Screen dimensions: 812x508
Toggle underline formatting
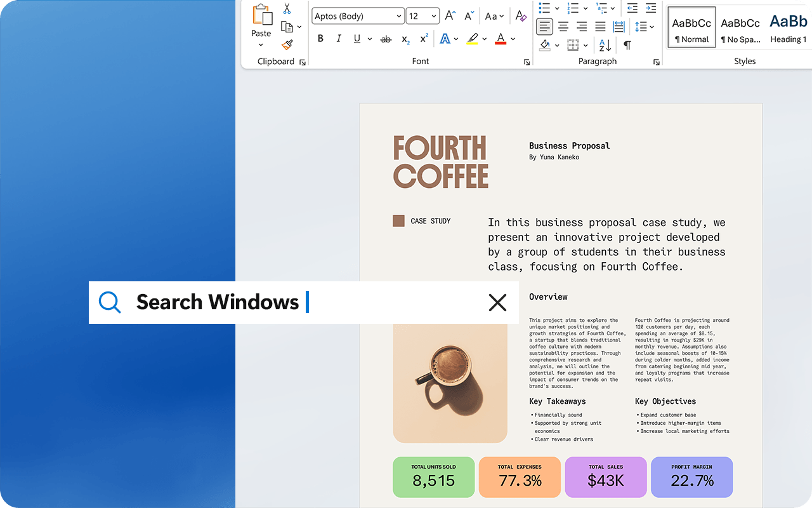357,39
